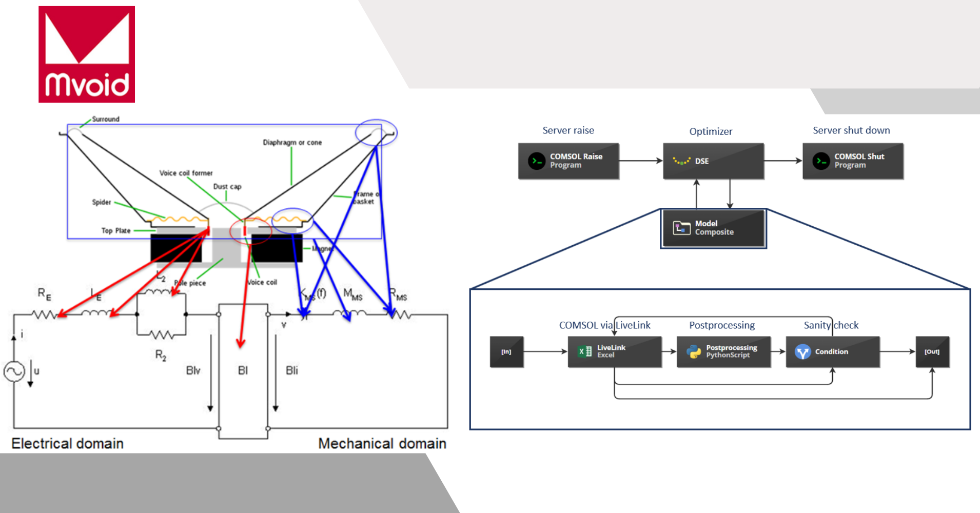Click the 'Postprocessing' heading above the workflow

tap(722, 325)
